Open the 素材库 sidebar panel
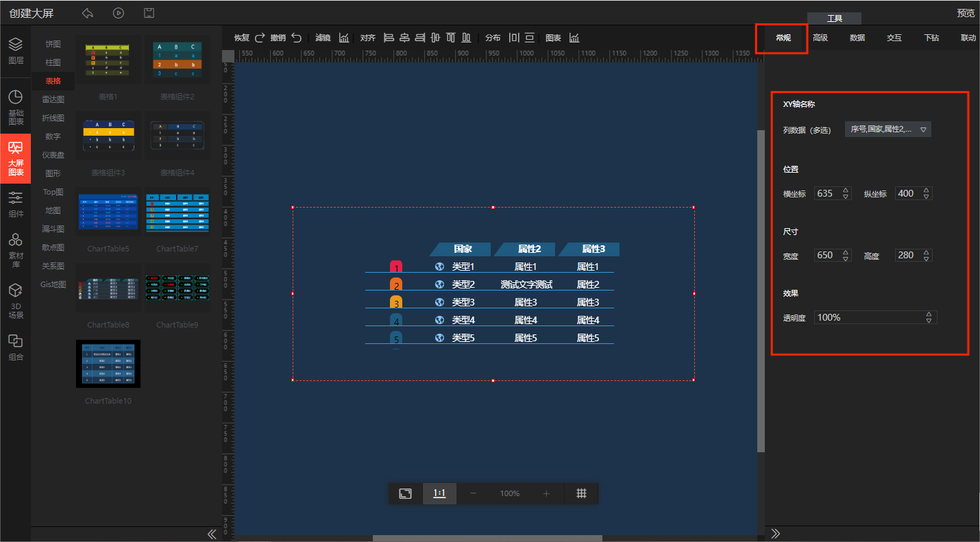 [x=15, y=249]
